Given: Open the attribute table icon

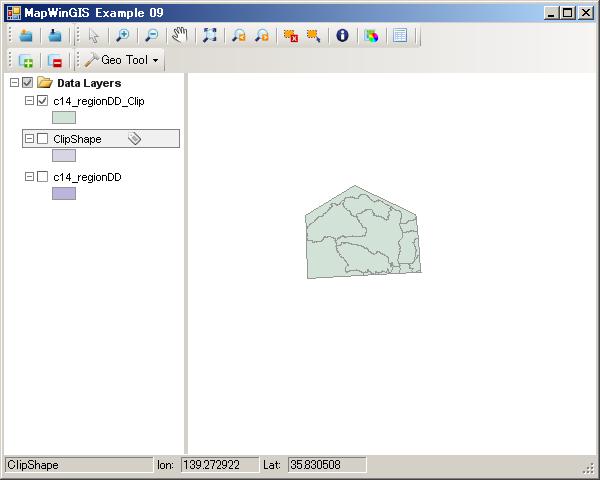Looking at the screenshot, I should coord(400,35).
